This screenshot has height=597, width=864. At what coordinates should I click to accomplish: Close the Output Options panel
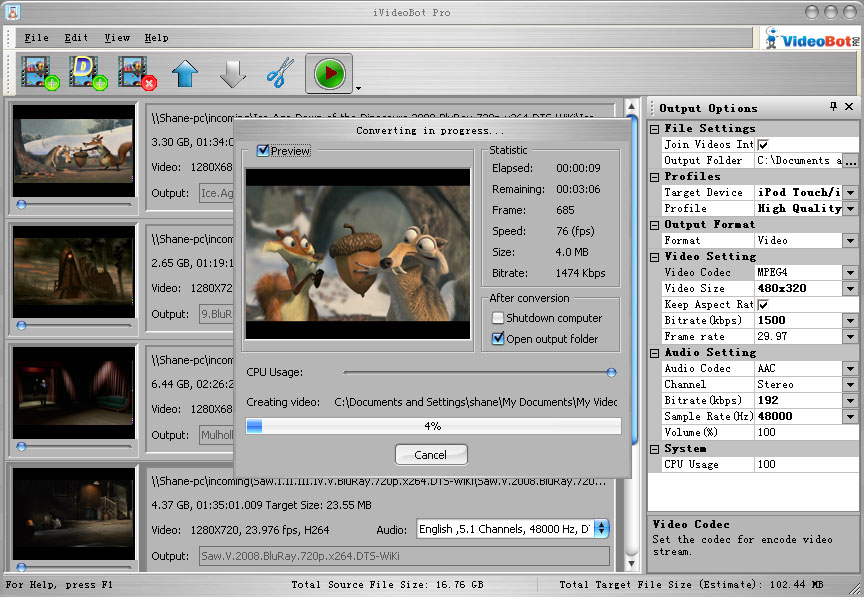pos(849,106)
